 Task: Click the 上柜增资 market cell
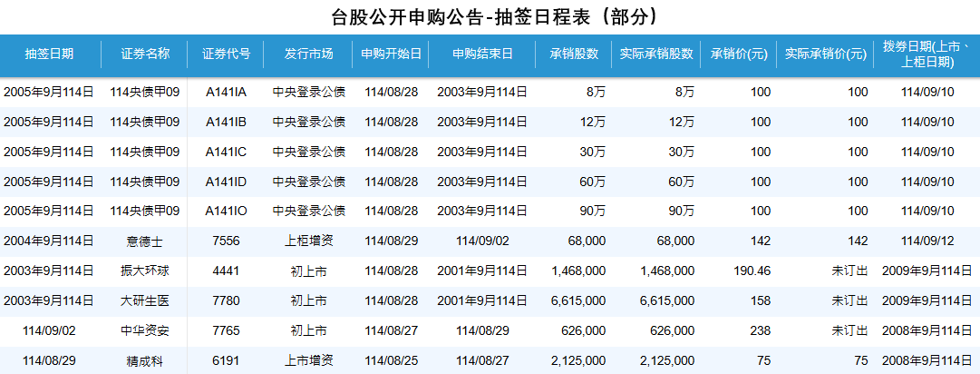pos(309,241)
